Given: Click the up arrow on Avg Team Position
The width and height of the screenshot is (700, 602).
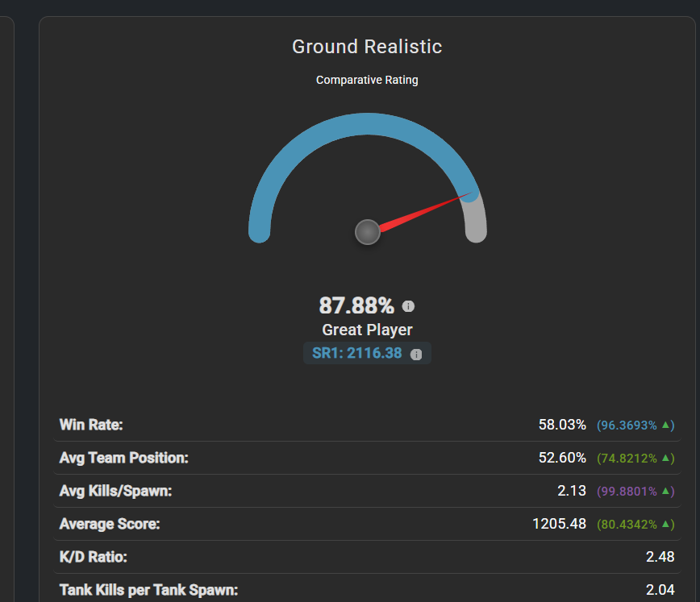Looking at the screenshot, I should click(x=666, y=458).
